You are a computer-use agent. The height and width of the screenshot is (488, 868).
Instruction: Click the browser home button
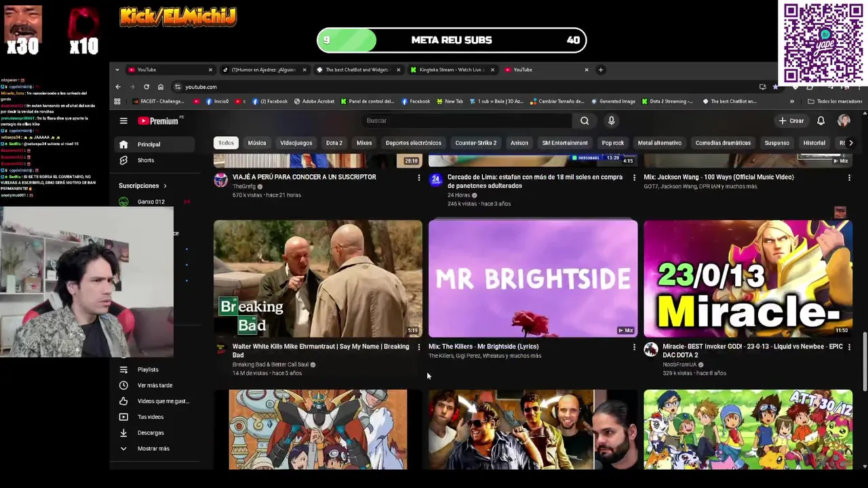160,87
